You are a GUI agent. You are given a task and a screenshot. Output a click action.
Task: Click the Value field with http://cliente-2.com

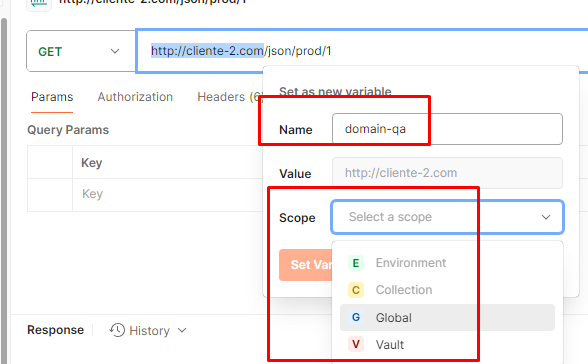[447, 173]
